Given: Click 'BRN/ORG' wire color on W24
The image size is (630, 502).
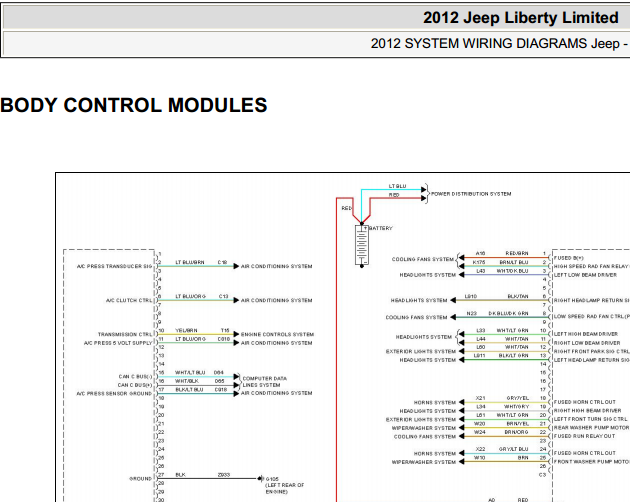Looking at the screenshot, I should (x=516, y=432).
